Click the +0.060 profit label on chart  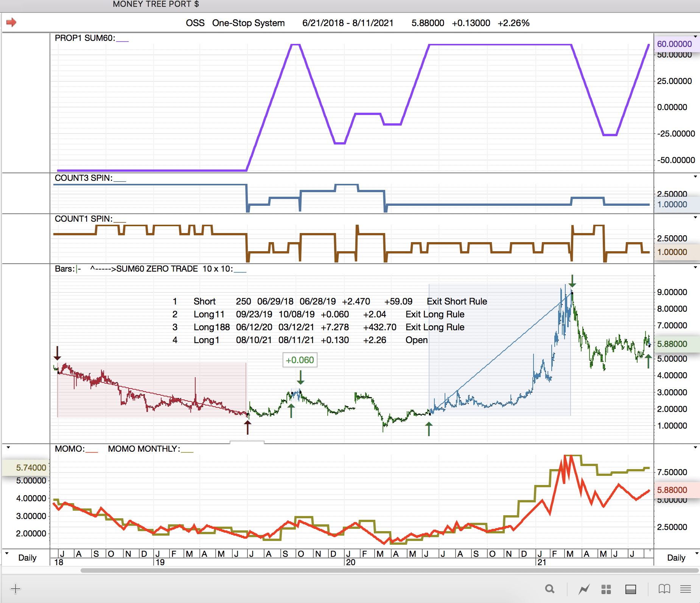(x=300, y=360)
